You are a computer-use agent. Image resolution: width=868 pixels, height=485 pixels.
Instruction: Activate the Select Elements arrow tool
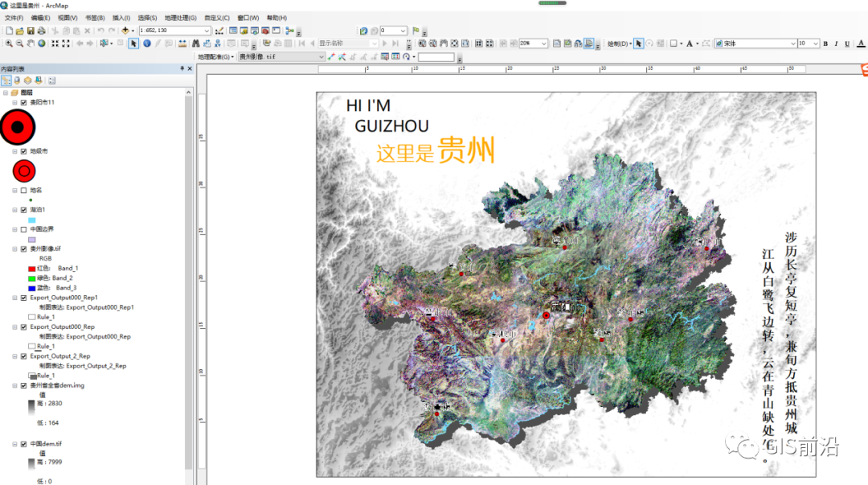[133, 43]
